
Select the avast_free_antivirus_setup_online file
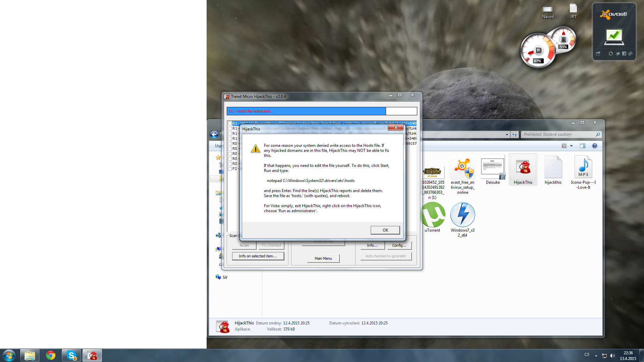(x=463, y=175)
